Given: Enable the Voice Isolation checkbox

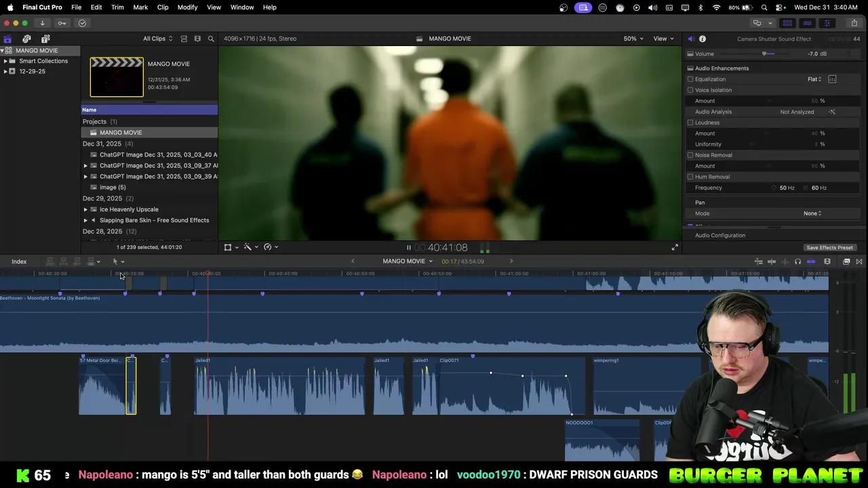Looking at the screenshot, I should point(690,90).
